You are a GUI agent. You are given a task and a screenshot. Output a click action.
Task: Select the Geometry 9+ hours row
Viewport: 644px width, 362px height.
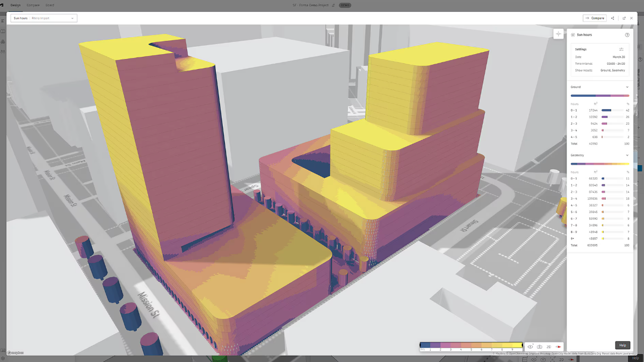coord(600,238)
